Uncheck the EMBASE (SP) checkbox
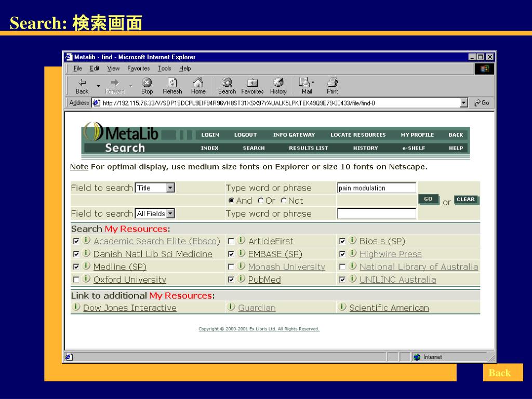 tap(231, 254)
